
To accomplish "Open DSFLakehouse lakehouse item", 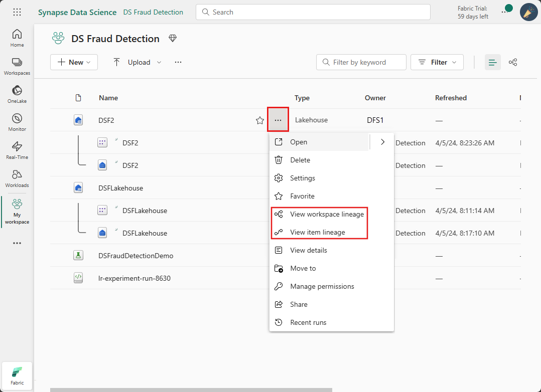I will (x=120, y=188).
